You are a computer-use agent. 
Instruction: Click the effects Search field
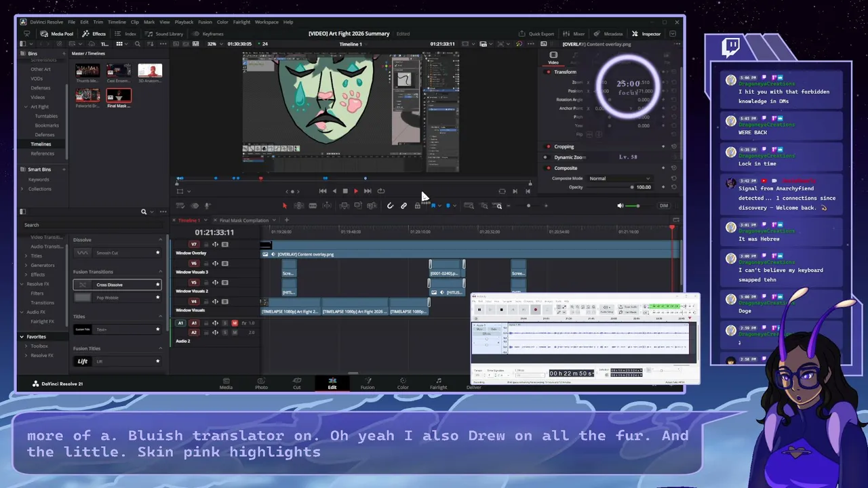[92, 225]
